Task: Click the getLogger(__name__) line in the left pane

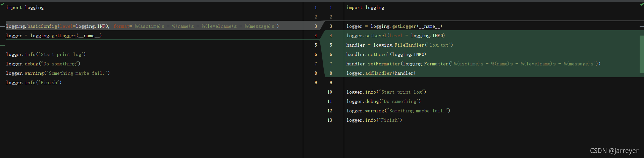Action: pos(54,36)
